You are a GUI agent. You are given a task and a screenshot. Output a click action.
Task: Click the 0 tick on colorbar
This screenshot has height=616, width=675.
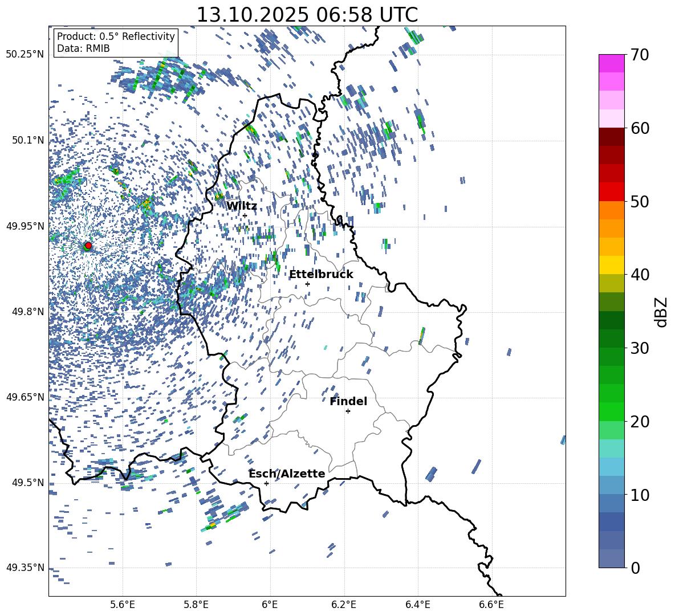pos(635,568)
